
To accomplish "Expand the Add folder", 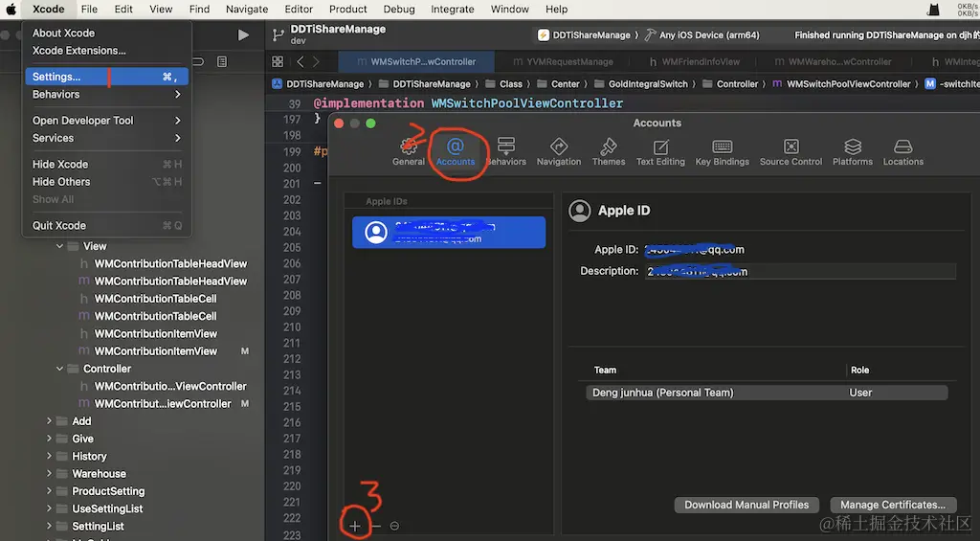I will pyautogui.click(x=49, y=421).
